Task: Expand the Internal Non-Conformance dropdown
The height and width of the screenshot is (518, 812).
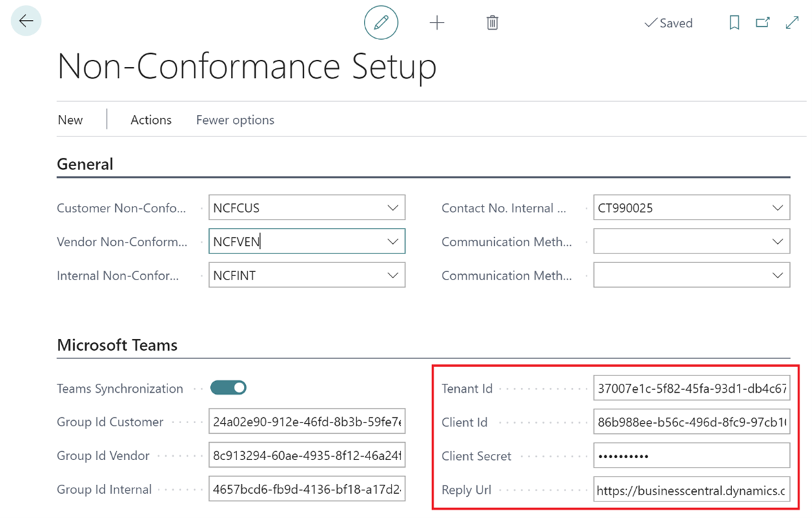Action: (392, 276)
